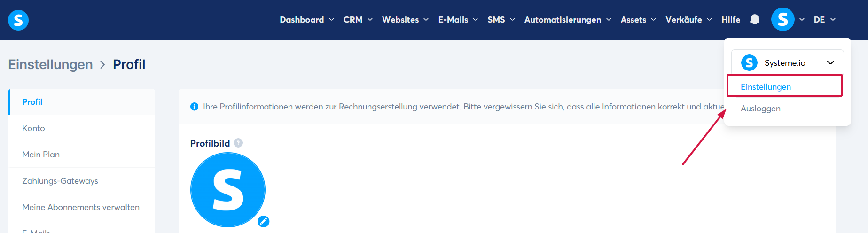Image resolution: width=868 pixels, height=233 pixels.
Task: Open Zahlungs-Gateways settings
Action: coord(82,181)
